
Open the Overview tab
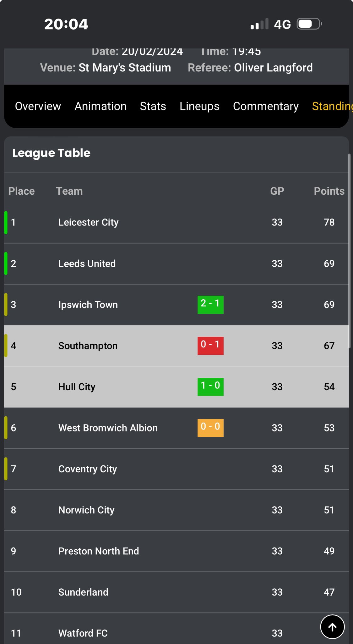pyautogui.click(x=38, y=106)
